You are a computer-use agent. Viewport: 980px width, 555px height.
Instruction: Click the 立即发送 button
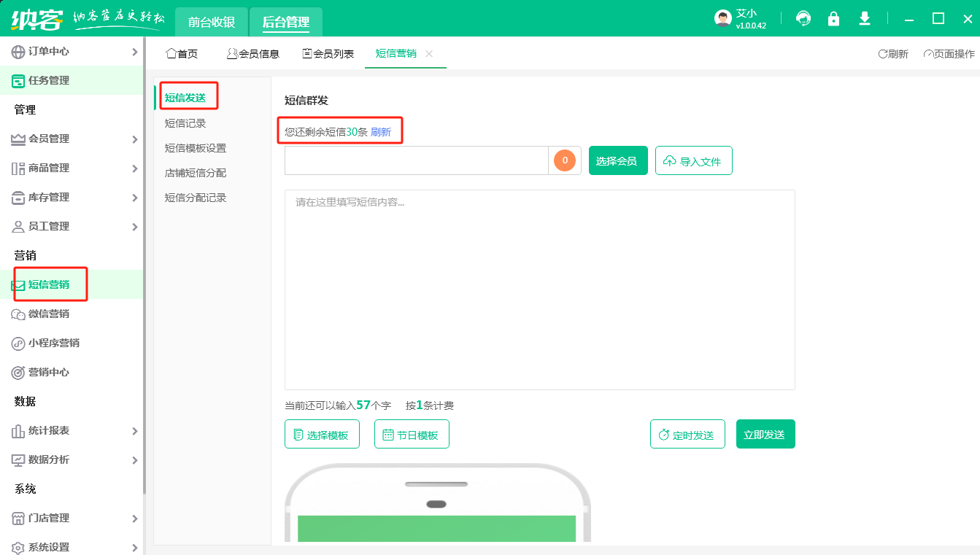765,435
